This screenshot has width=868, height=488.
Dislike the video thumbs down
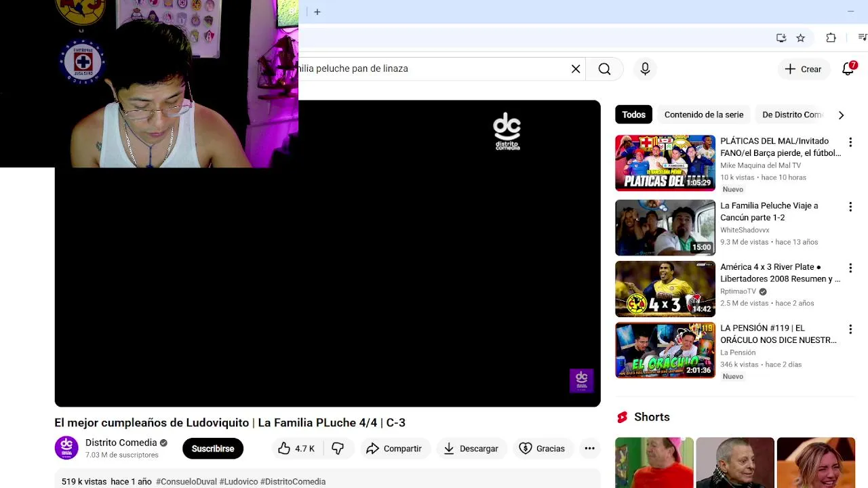[x=338, y=449]
